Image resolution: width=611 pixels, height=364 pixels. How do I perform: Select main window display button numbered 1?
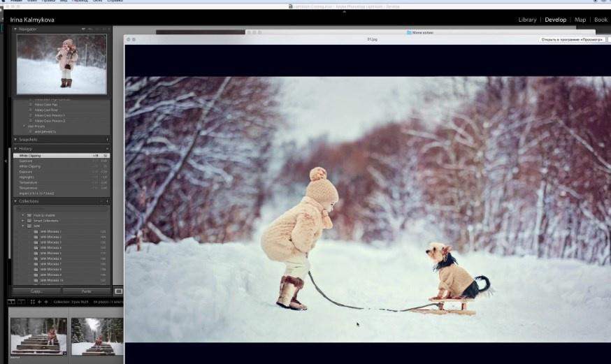11,302
